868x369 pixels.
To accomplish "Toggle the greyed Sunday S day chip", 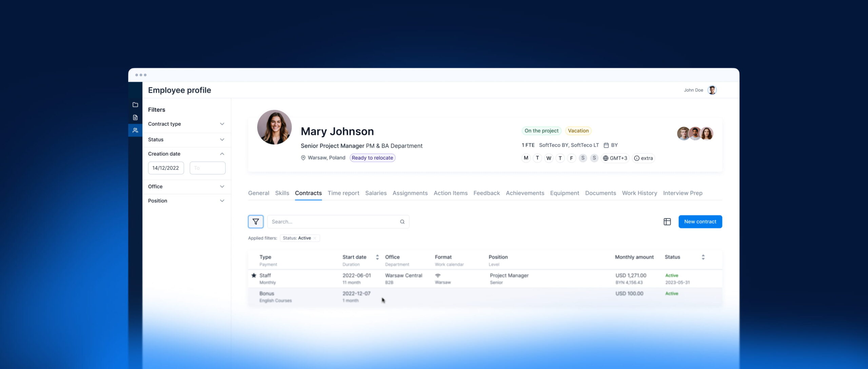I will [594, 158].
